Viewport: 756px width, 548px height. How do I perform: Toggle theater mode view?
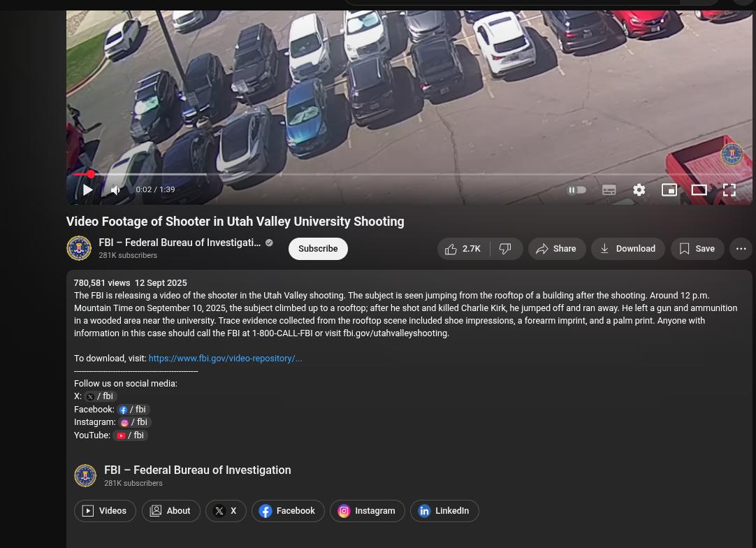(x=699, y=190)
